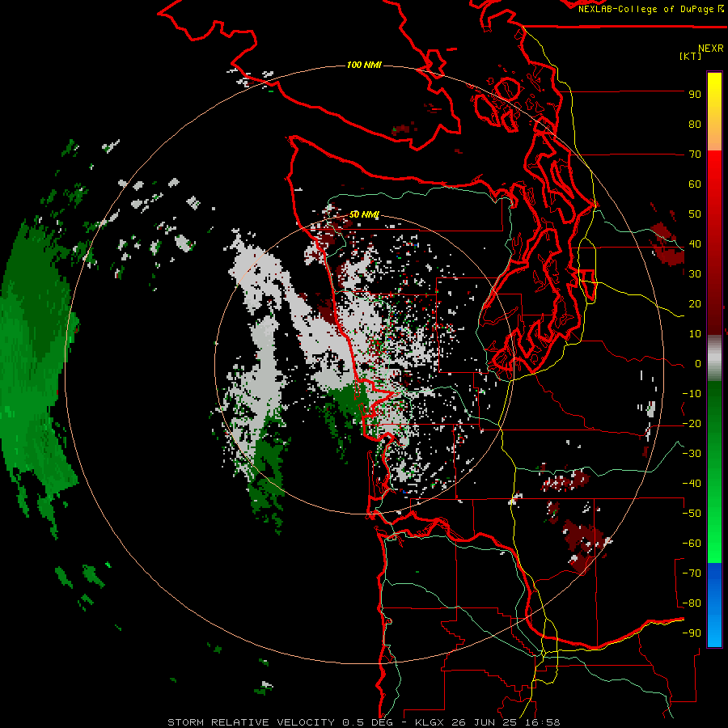The width and height of the screenshot is (728, 728).
Task: Click the positive 10 scale value
Action: click(695, 334)
